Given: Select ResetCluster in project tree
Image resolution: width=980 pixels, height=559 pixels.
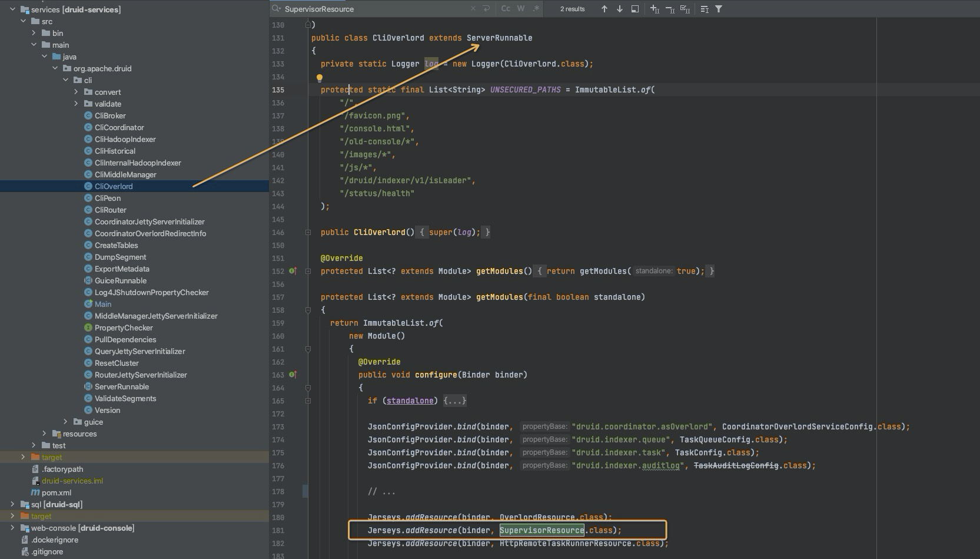Looking at the screenshot, I should point(117,363).
